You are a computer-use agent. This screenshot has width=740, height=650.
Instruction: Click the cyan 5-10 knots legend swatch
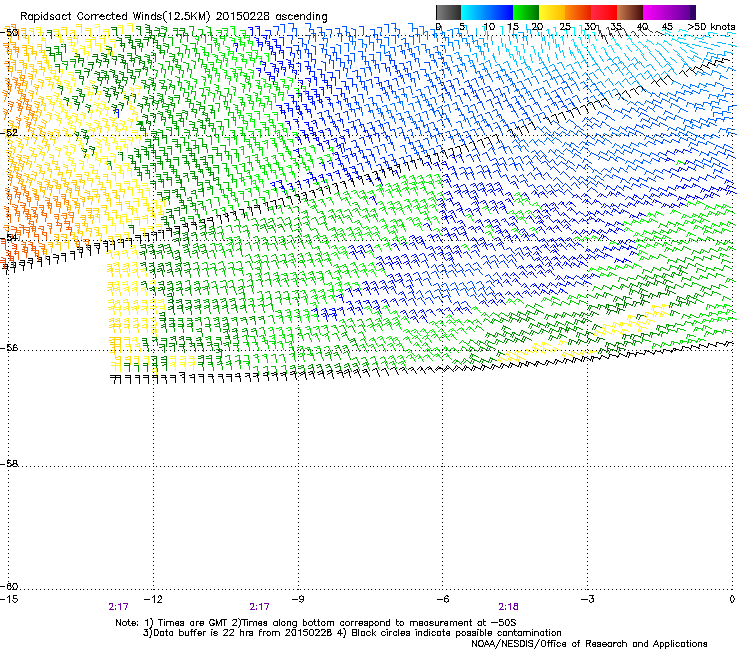coord(474,12)
